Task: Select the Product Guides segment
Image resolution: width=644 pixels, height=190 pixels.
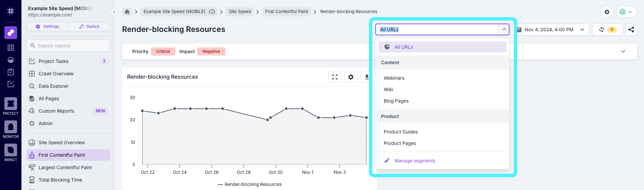Action: click(x=442, y=132)
